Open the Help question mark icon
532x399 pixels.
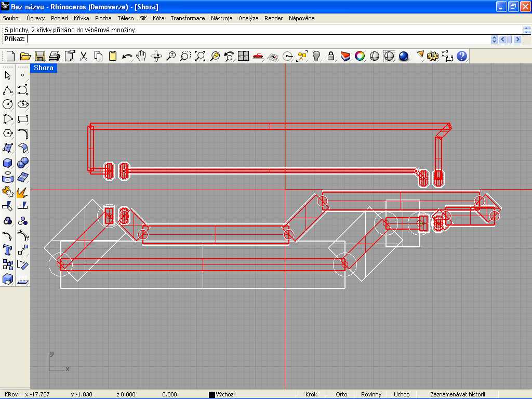(x=461, y=56)
